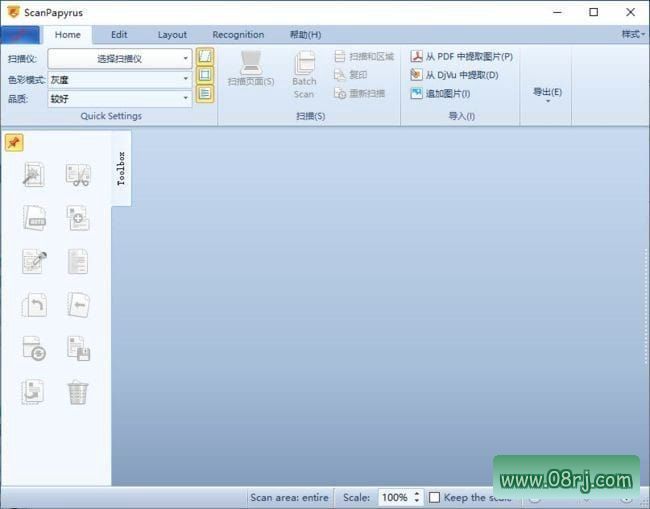The image size is (650, 509).
Task: Maximize the ScanPapyrus window
Action: (594, 12)
